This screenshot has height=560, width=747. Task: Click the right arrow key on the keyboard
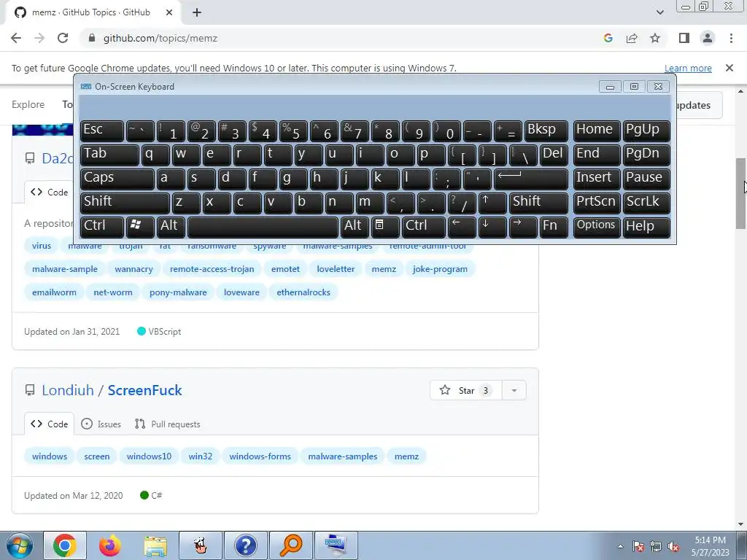523,227
